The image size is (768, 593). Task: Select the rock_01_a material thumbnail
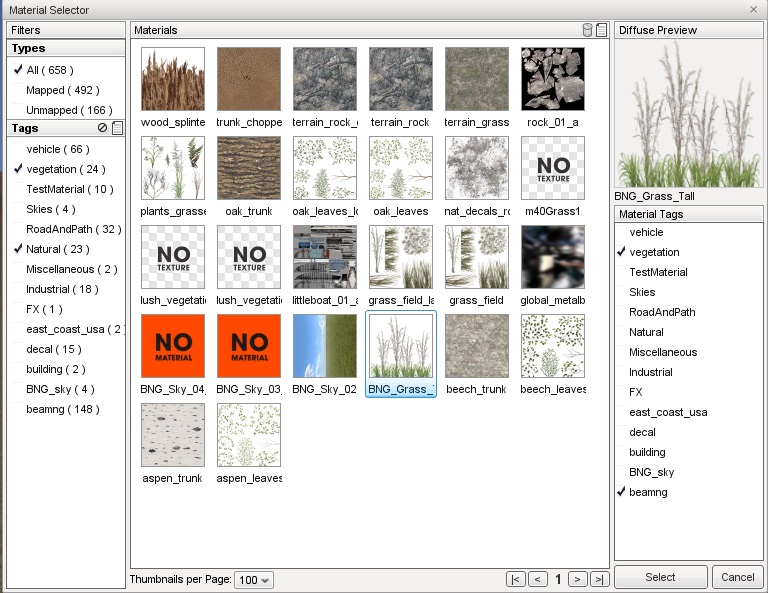click(x=553, y=79)
